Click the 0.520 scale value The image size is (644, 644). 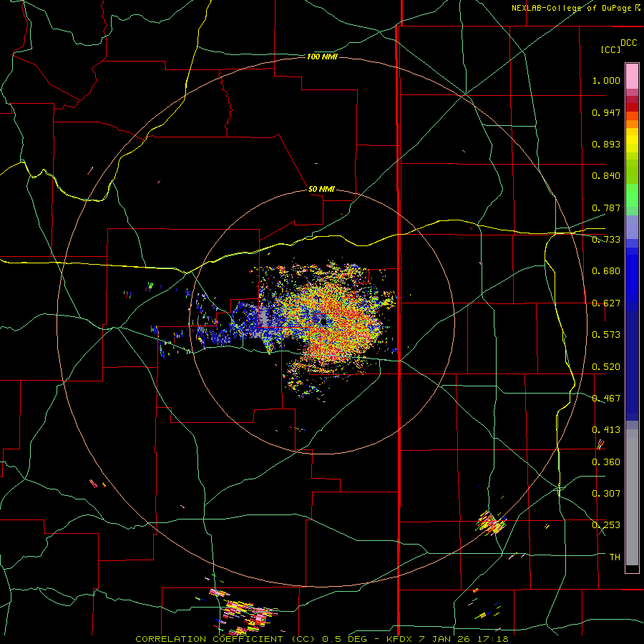tap(606, 367)
